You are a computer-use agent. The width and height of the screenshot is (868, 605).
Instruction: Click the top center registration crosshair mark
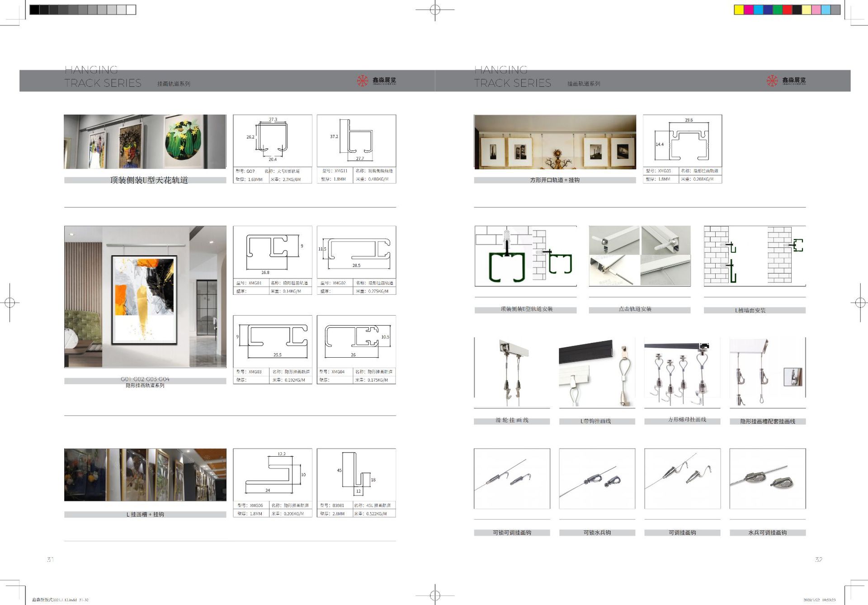(x=435, y=9)
